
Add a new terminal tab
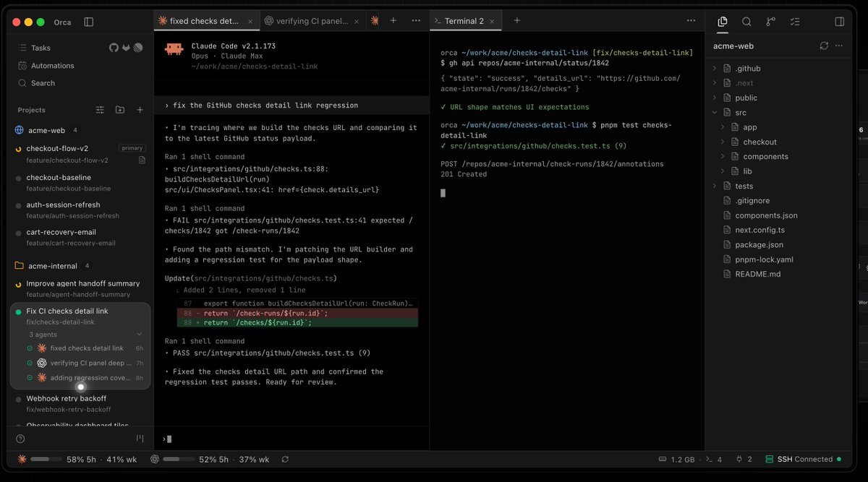pos(516,21)
